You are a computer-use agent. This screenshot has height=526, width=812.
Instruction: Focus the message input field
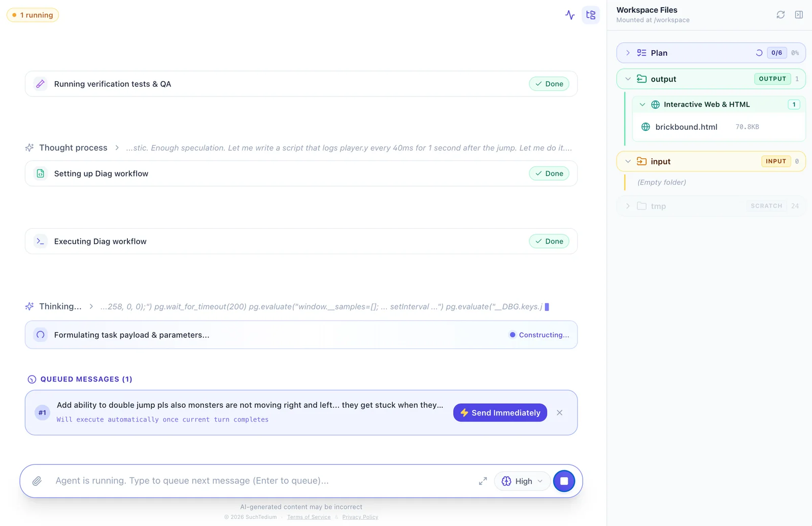[263, 481]
